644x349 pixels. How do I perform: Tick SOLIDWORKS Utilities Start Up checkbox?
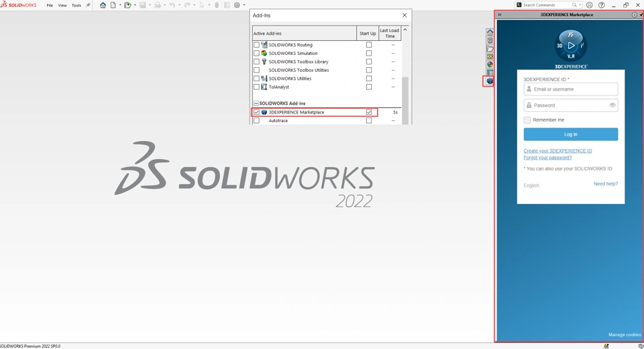click(x=369, y=79)
